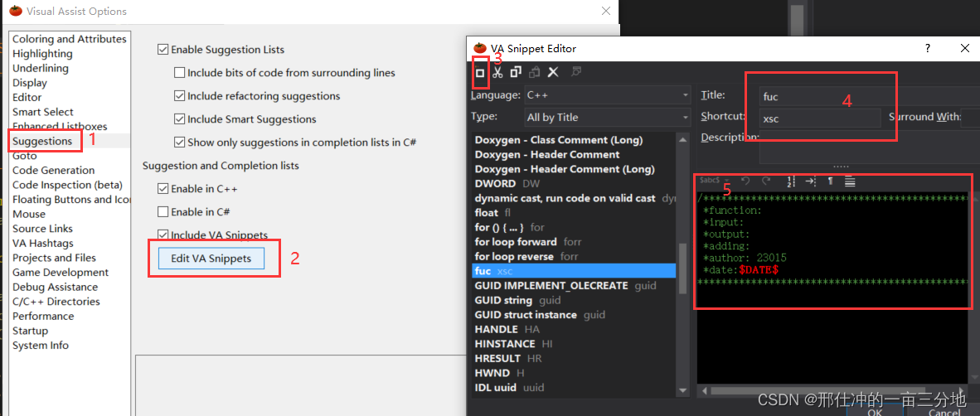Check the Enable in C# checkbox
The image size is (980, 416).
163,211
